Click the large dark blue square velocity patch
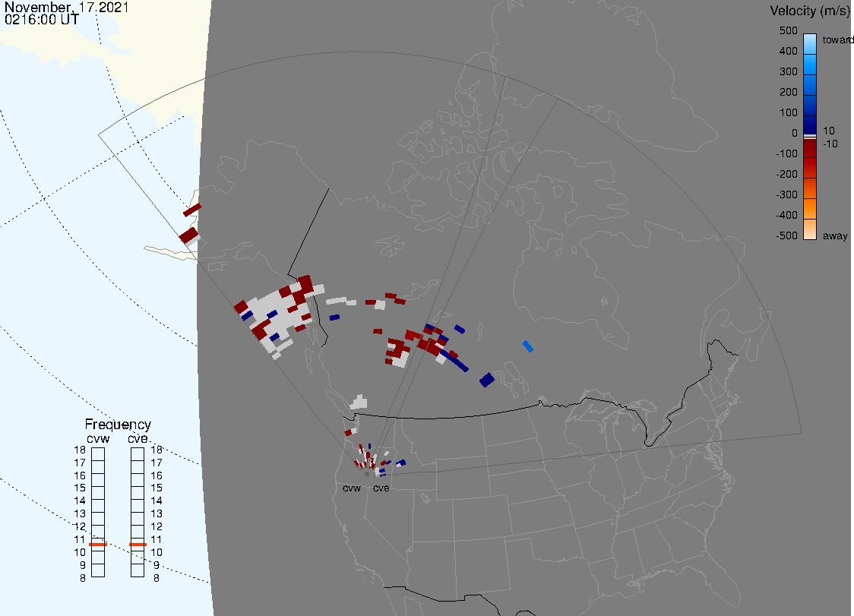This screenshot has height=616, width=854. pos(487,380)
